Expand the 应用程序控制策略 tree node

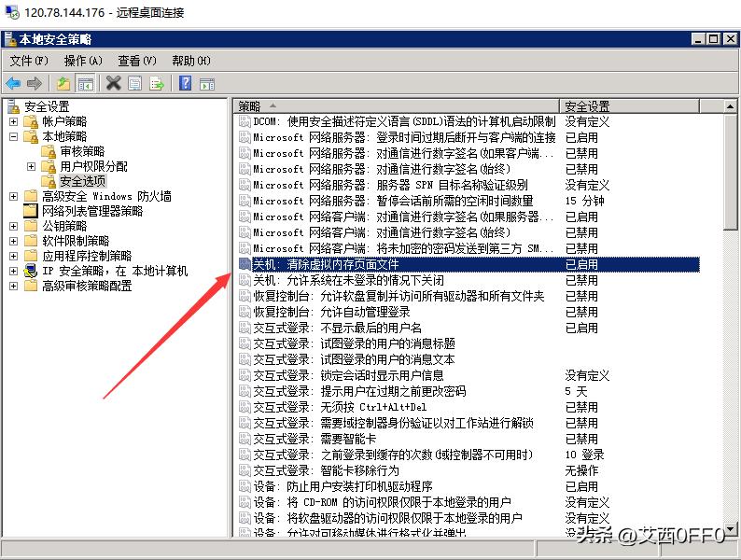[13, 256]
